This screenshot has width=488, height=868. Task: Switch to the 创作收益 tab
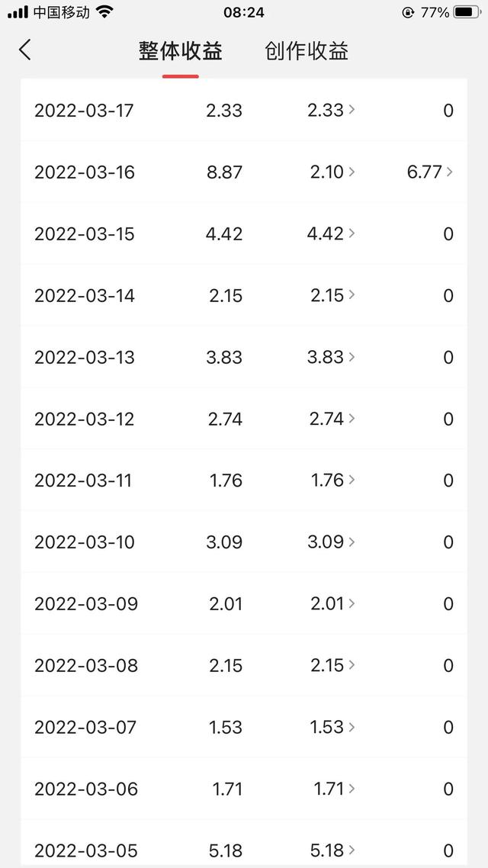click(307, 51)
